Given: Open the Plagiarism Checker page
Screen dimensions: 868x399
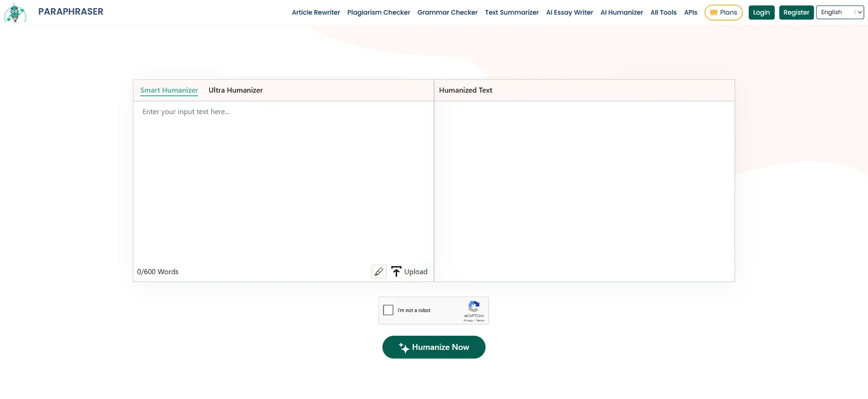Looking at the screenshot, I should pyautogui.click(x=379, y=12).
